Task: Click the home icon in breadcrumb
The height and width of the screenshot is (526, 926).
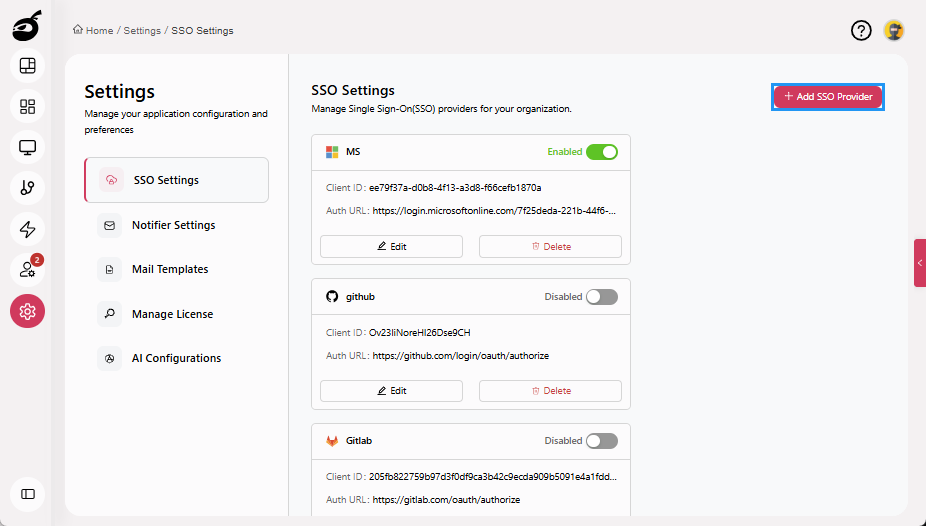Action: (78, 30)
